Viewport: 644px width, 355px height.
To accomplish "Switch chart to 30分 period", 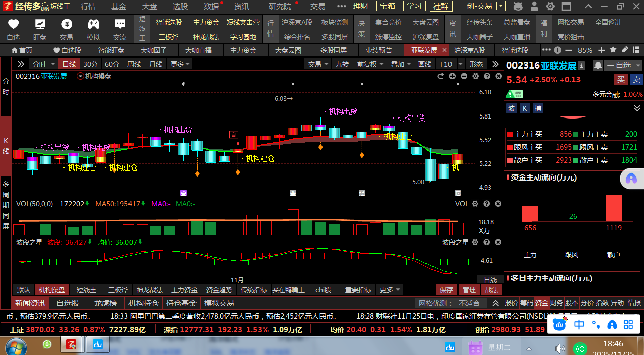I will (91, 64).
